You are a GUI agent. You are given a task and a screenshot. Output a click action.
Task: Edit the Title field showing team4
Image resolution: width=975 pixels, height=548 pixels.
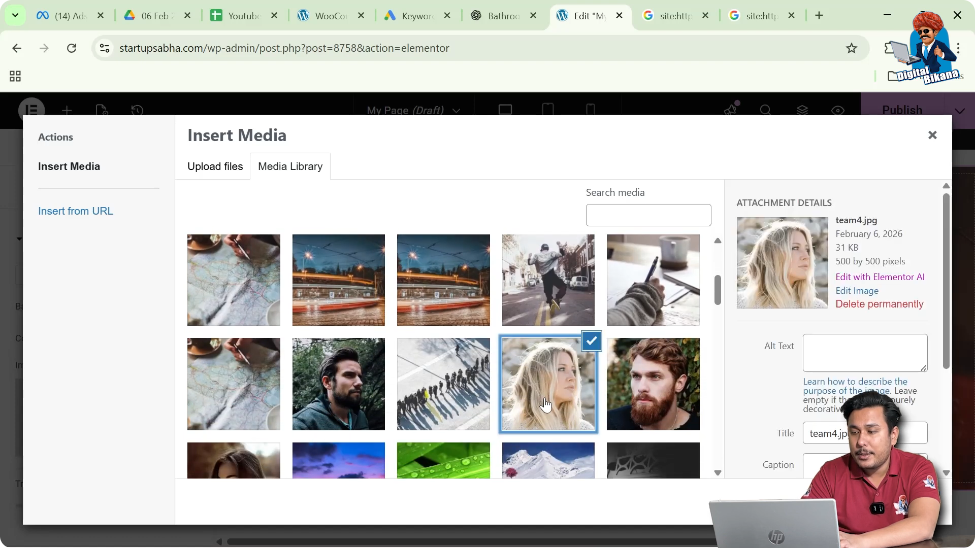coord(865,433)
